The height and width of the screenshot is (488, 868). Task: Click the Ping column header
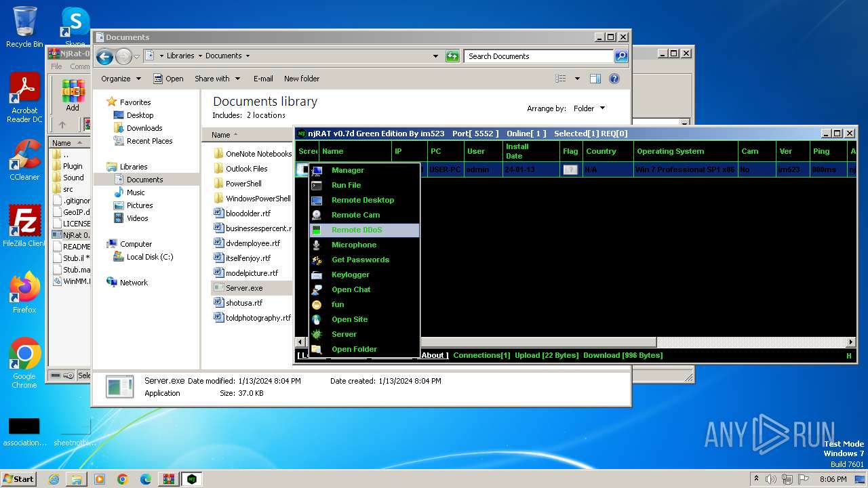coord(828,151)
